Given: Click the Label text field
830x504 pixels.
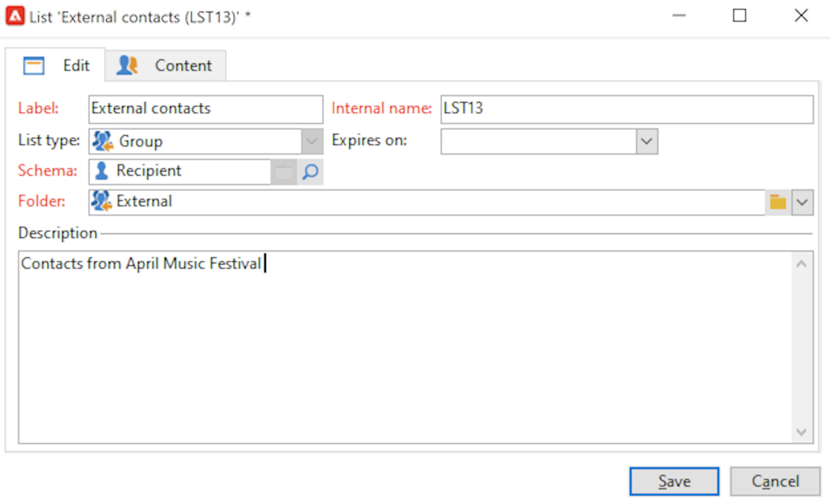Looking at the screenshot, I should click(205, 110).
